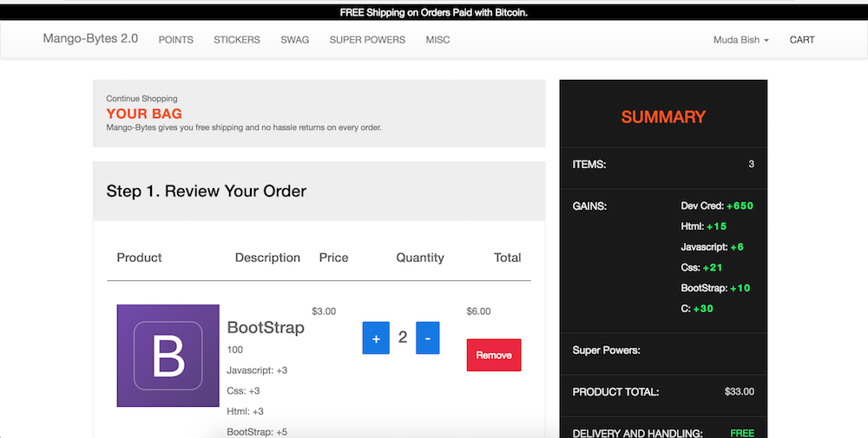The width and height of the screenshot is (868, 438).
Task: Click the Html: +3 description line
Action: pos(246,411)
